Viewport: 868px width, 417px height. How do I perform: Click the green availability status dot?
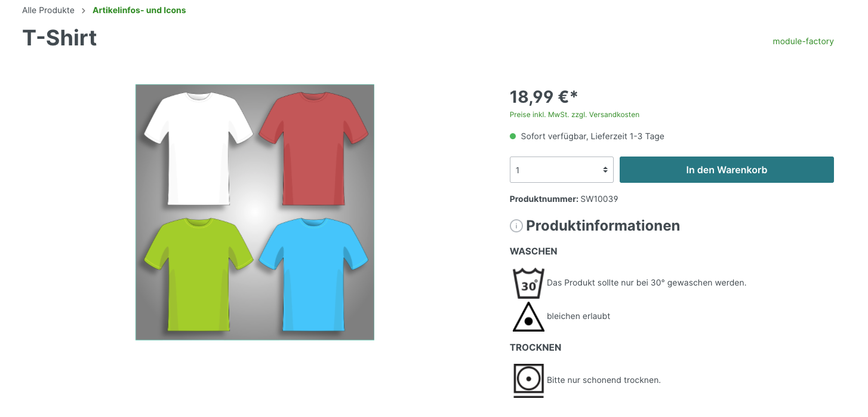point(513,136)
